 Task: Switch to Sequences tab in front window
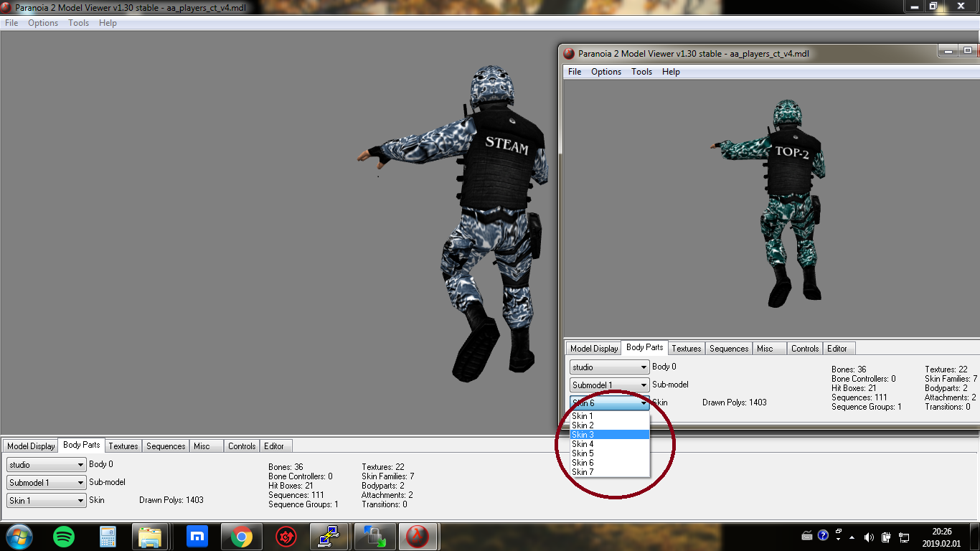pyautogui.click(x=728, y=349)
